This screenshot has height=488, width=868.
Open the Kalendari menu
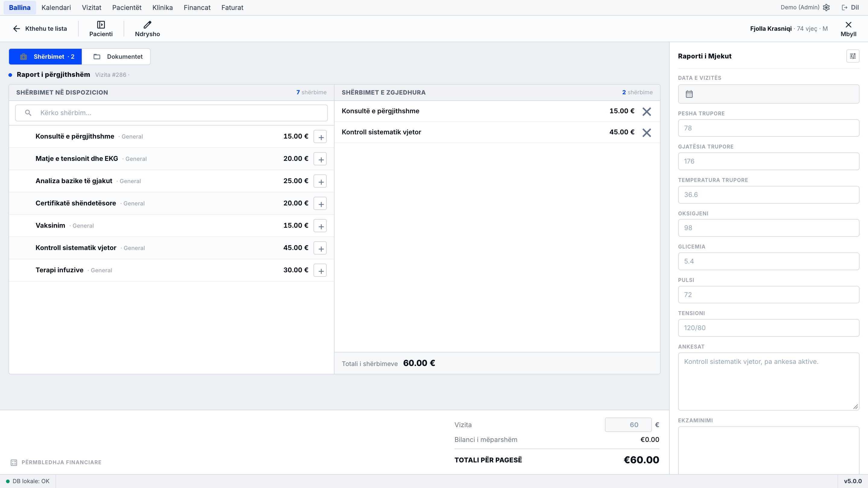pyautogui.click(x=56, y=8)
